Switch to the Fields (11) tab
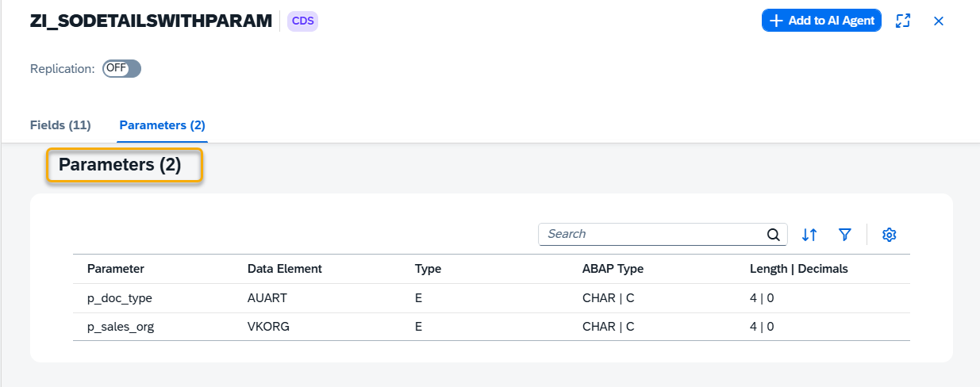The height and width of the screenshot is (387, 980). pos(60,125)
